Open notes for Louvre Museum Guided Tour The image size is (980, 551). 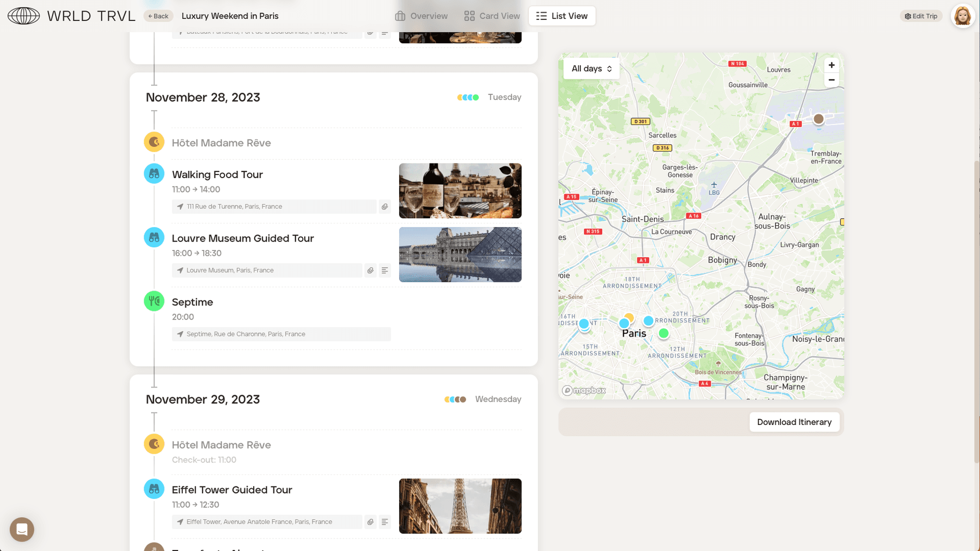[384, 270]
